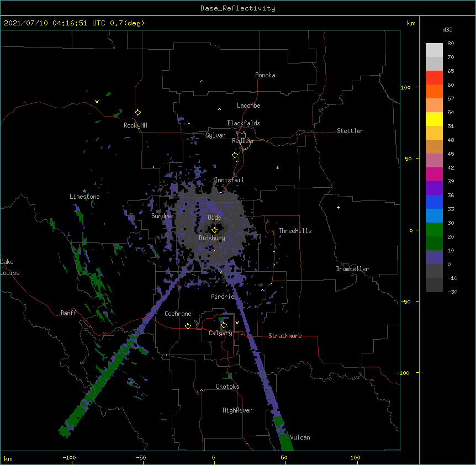Click the Ponoka city label
The height and width of the screenshot is (465, 476).
coord(265,75)
